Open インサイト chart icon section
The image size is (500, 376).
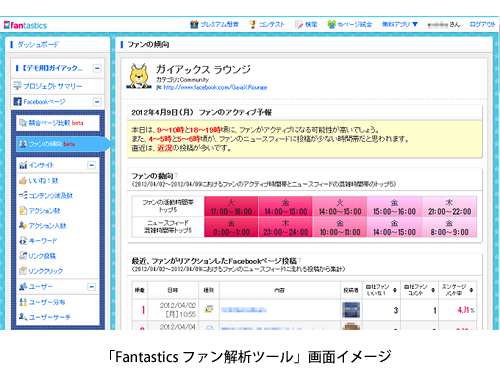tap(36, 165)
